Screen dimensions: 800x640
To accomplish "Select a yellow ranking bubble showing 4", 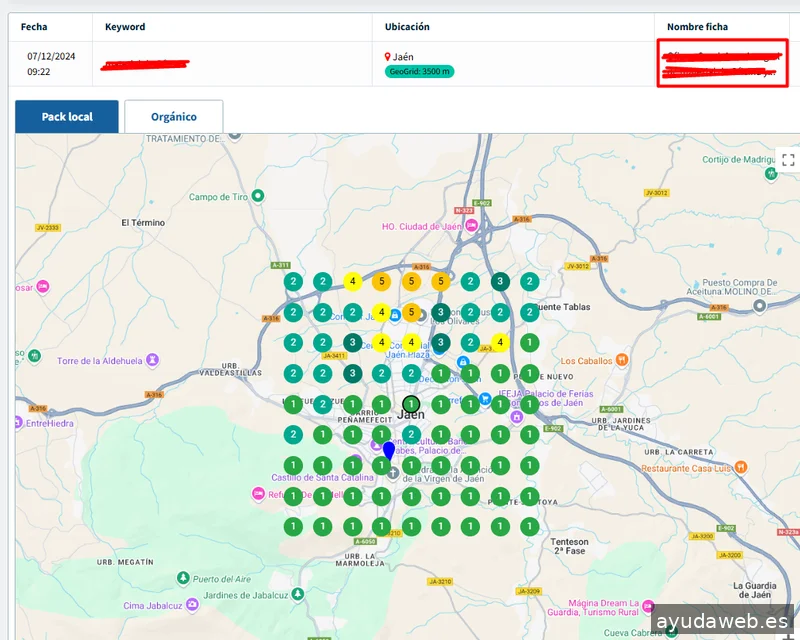I will coord(352,280).
